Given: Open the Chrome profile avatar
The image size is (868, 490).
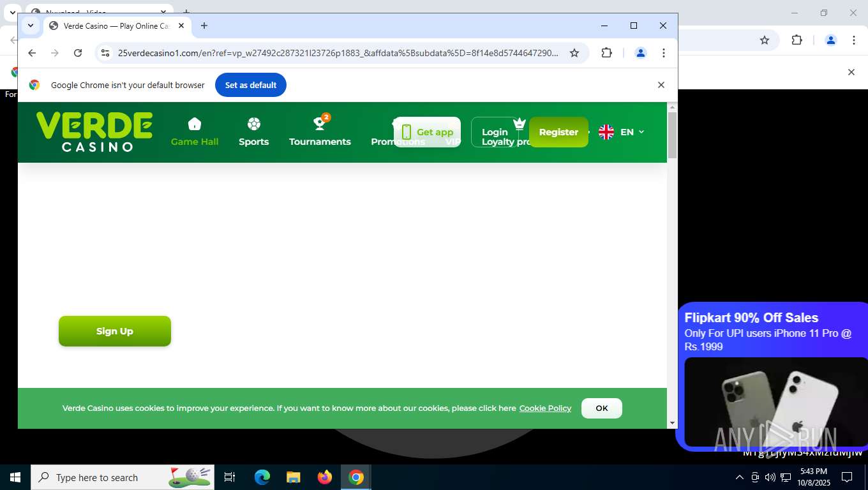Looking at the screenshot, I should pos(641,53).
